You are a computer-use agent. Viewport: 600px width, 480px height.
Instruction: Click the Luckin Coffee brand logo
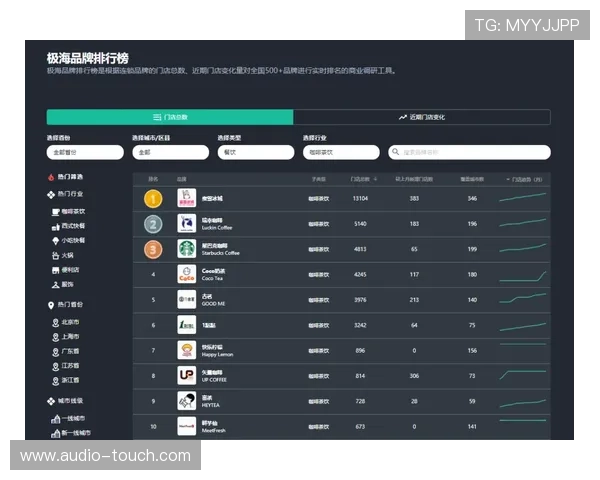(186, 223)
